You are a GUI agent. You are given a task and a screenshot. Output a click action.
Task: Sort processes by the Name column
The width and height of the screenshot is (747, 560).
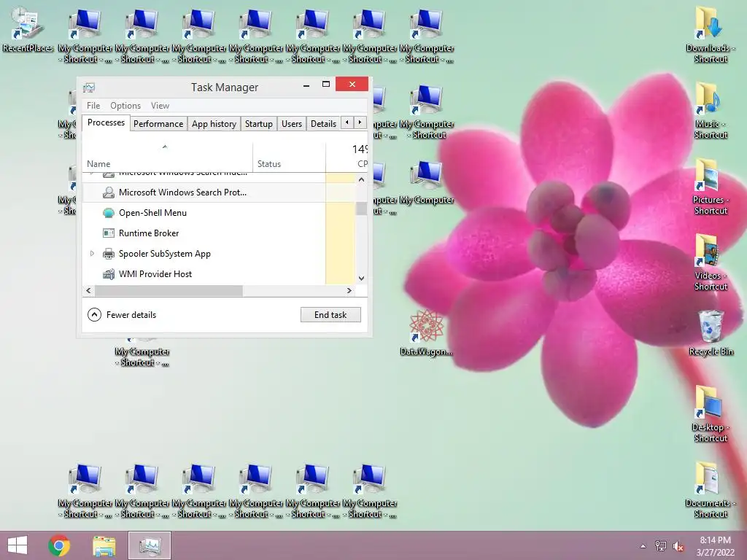(167, 157)
